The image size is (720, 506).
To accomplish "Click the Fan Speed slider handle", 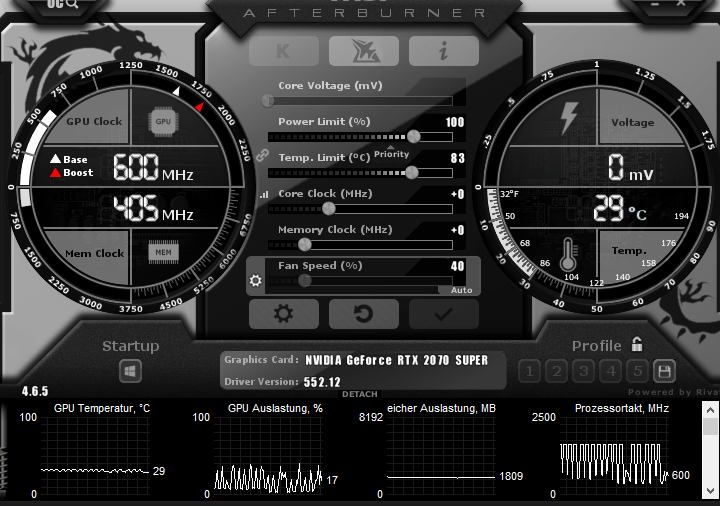I will 304,281.
